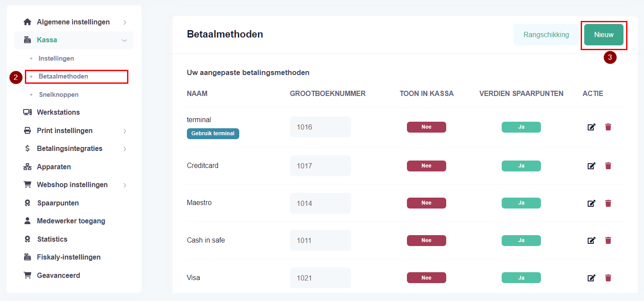This screenshot has width=644, height=301.
Task: Click the Werkstations monitor icon
Action: tap(28, 112)
